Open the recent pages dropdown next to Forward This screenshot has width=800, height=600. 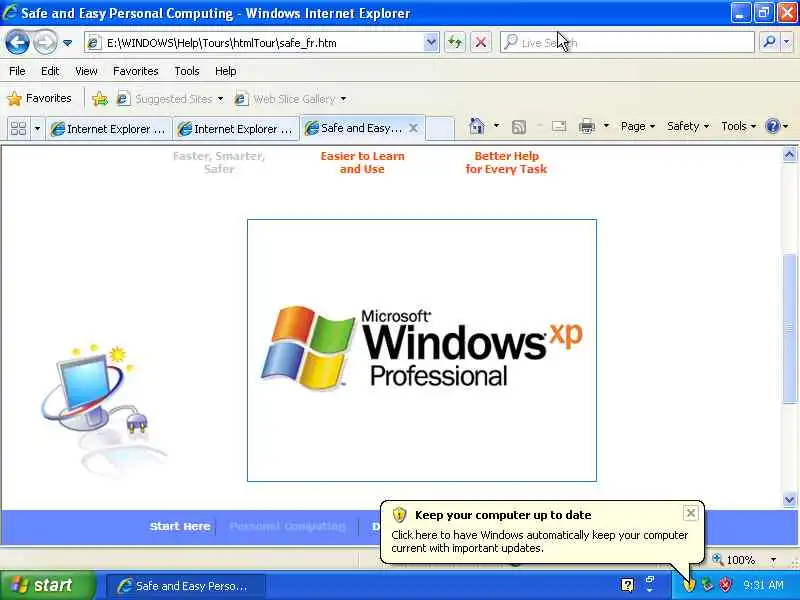click(67, 43)
